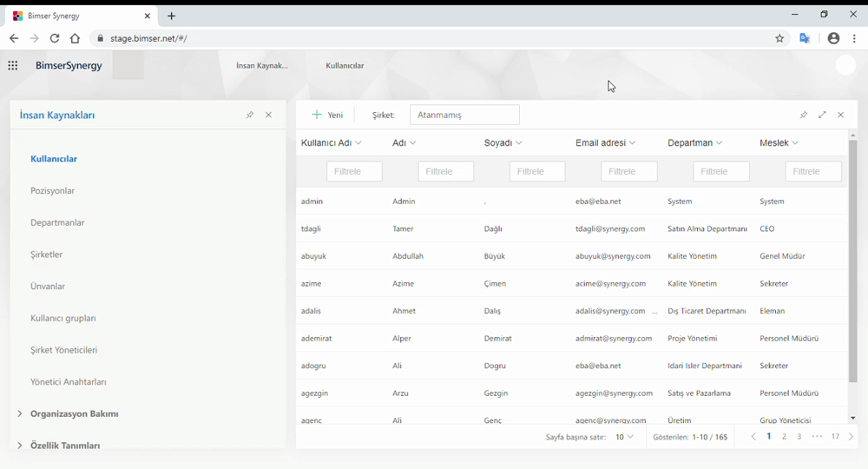The width and height of the screenshot is (868, 469).
Task: Expand Organizasyon Bakımı tree section
Action: [x=20, y=413]
